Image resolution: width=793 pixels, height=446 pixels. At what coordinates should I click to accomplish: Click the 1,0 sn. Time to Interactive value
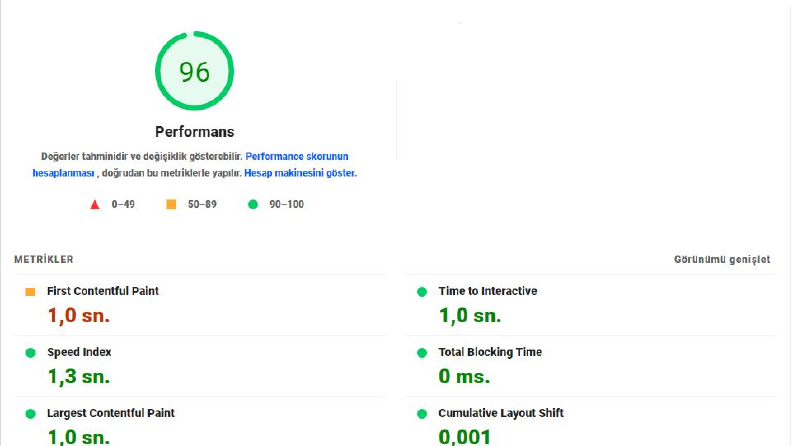tap(470, 316)
